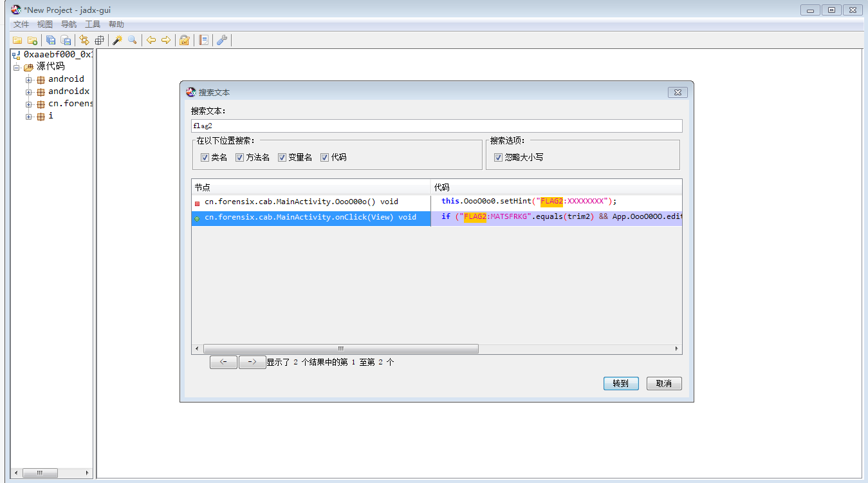Screen dimensions: 868x483
Task: Maximize the jadx-gui main window
Action: pos(832,10)
